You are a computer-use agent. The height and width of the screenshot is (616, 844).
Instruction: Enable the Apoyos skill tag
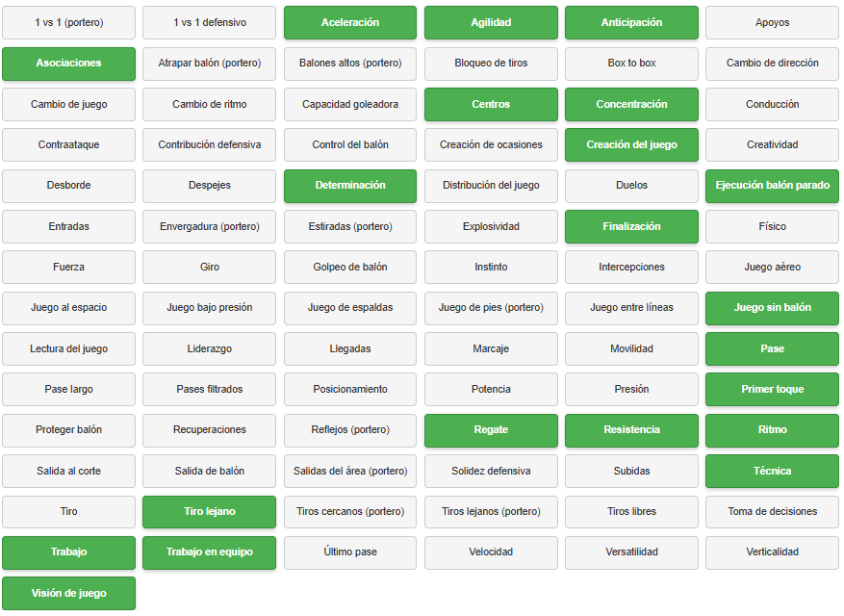coord(772,22)
